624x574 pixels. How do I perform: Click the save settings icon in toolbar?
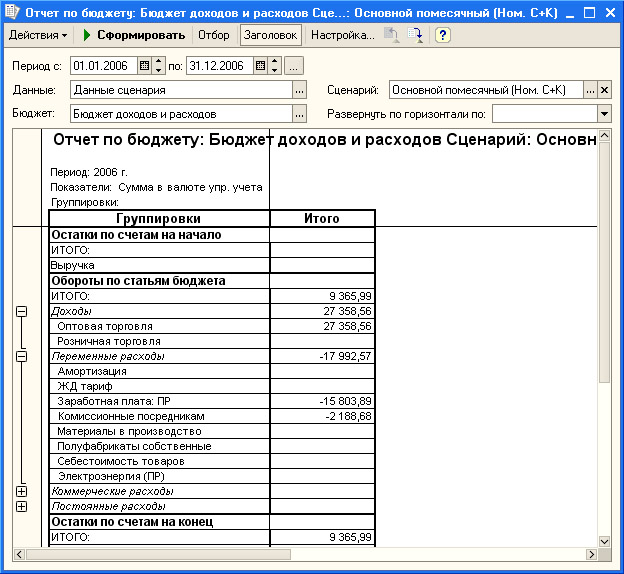[x=415, y=35]
